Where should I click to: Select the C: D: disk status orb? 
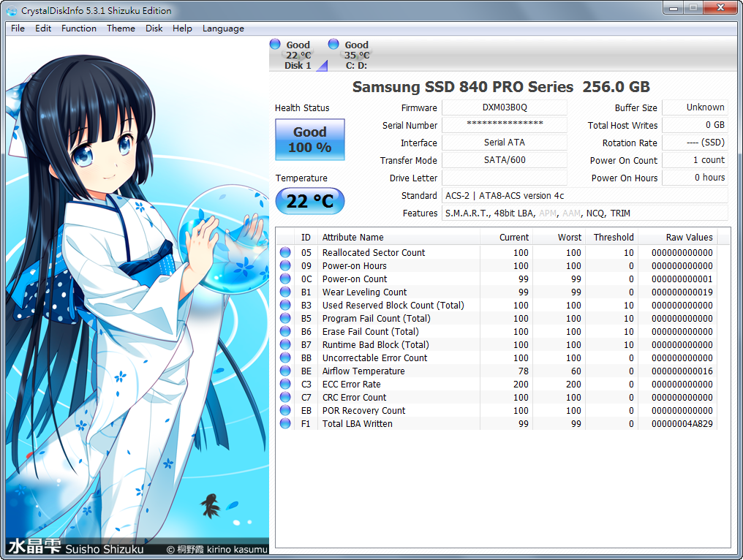point(333,45)
